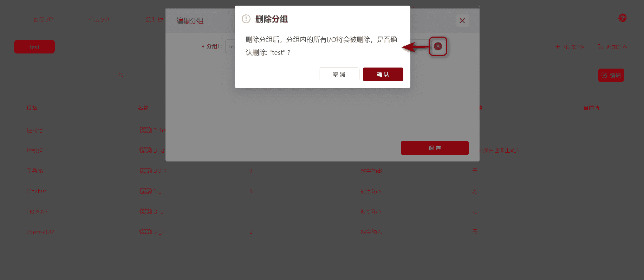The image size is (644, 280).
Task: Click the search magnifier icon
Action: click(x=121, y=75)
